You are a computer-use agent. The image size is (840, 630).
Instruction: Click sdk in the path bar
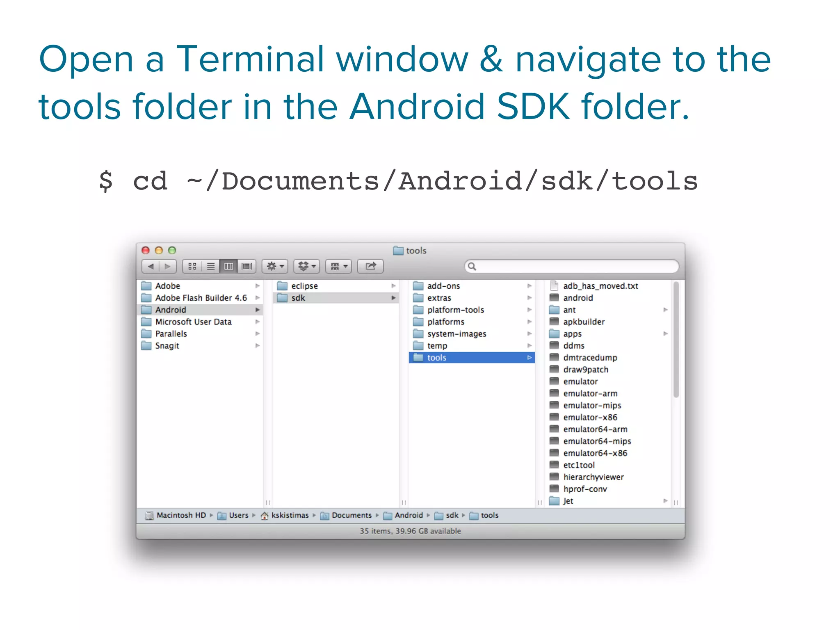coord(446,515)
